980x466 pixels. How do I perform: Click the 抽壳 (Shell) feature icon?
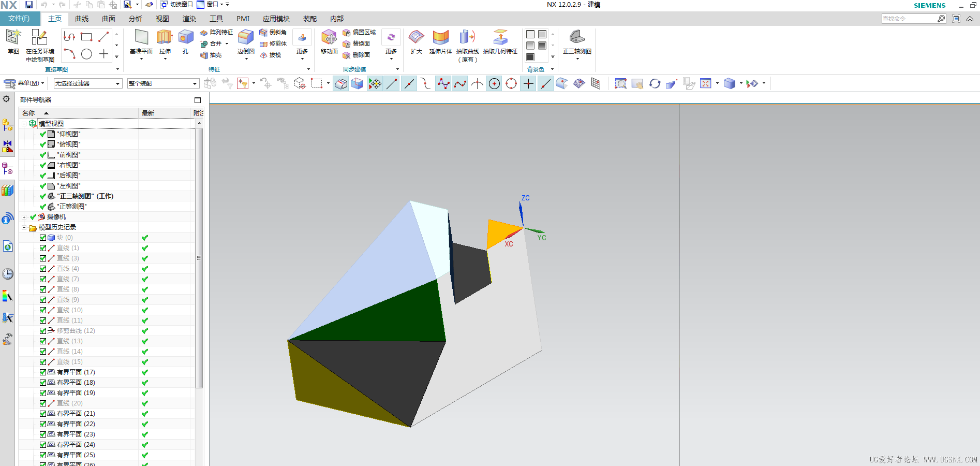204,55
